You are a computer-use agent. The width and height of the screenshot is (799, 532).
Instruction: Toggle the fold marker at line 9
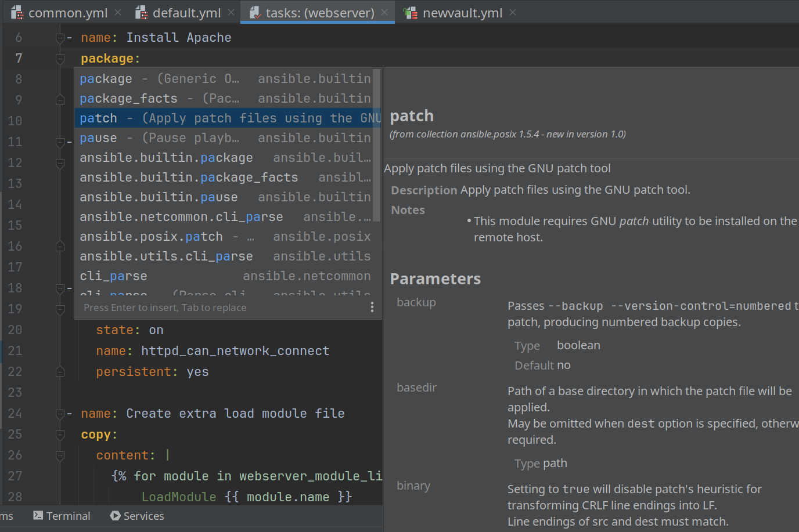tap(60, 100)
